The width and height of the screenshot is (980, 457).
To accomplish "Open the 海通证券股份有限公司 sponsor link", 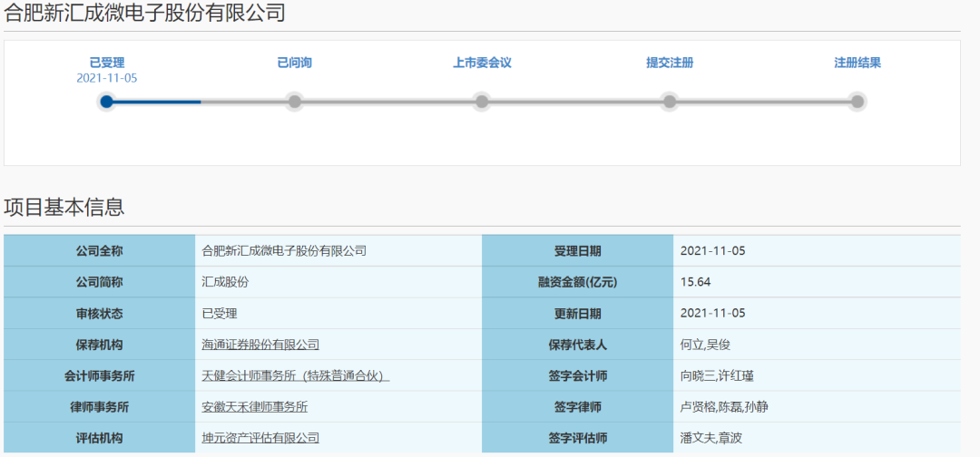I will click(x=260, y=345).
